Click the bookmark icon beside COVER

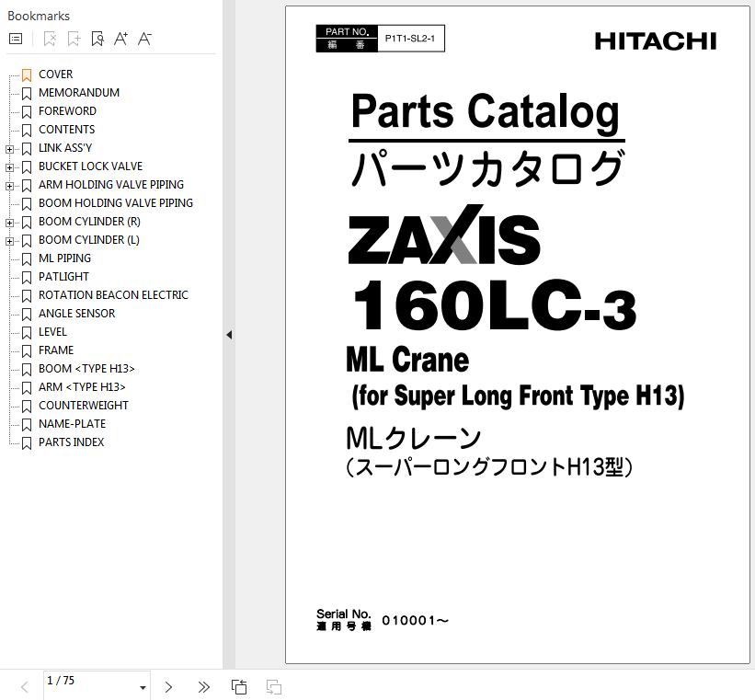coord(27,75)
